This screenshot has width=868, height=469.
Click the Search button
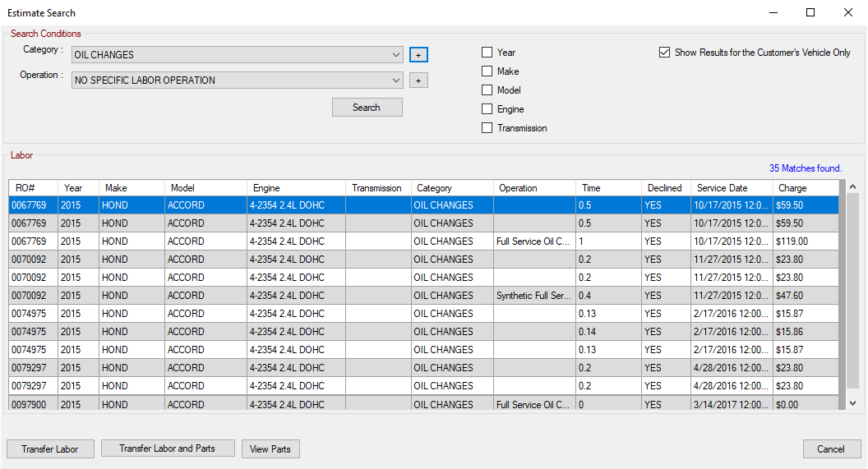click(367, 108)
